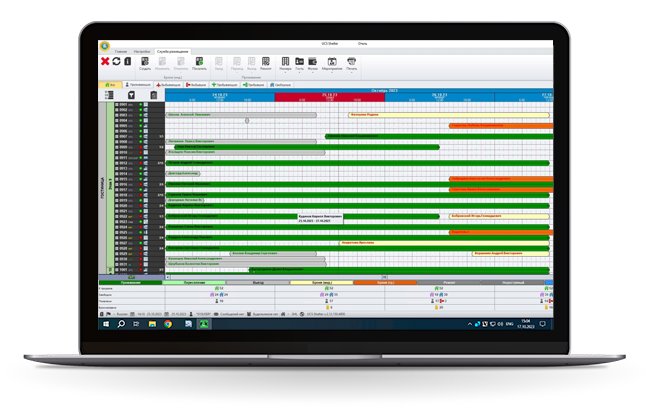This screenshot has height=412, width=650.
Task: Click the red status dot of room 0909
Action: click(141, 147)
